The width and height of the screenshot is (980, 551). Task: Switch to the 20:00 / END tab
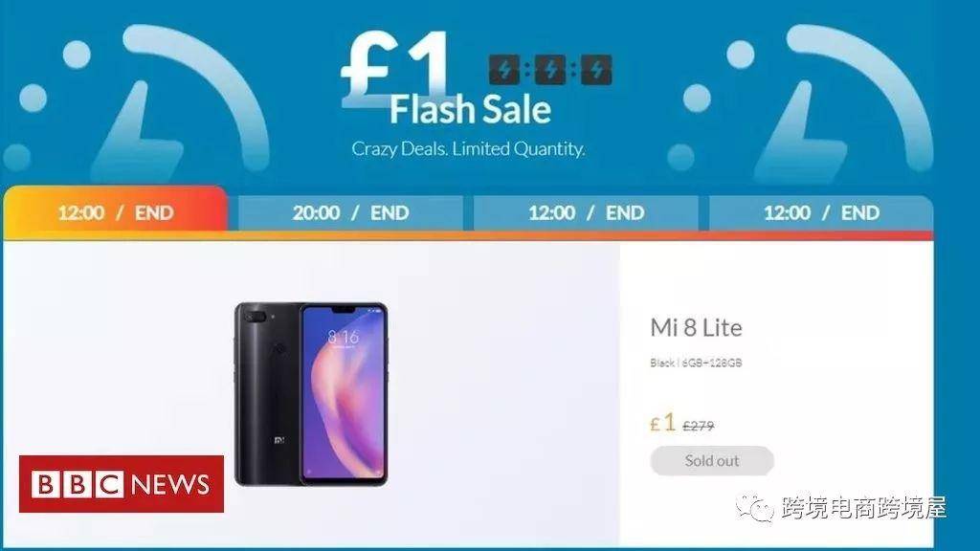point(350,213)
